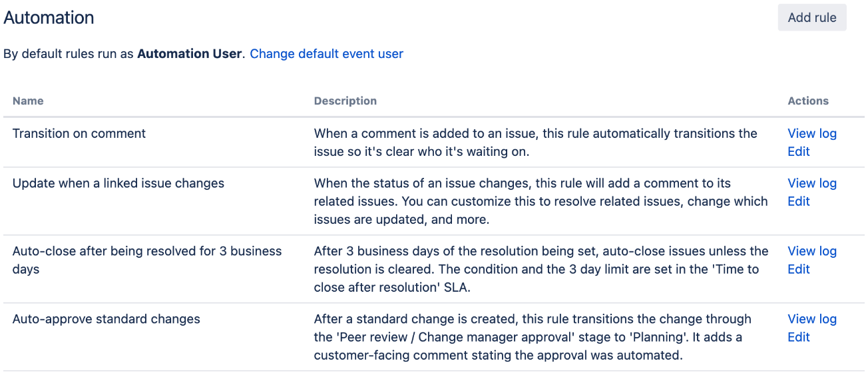
Task: Click the Description column header
Action: pos(345,101)
